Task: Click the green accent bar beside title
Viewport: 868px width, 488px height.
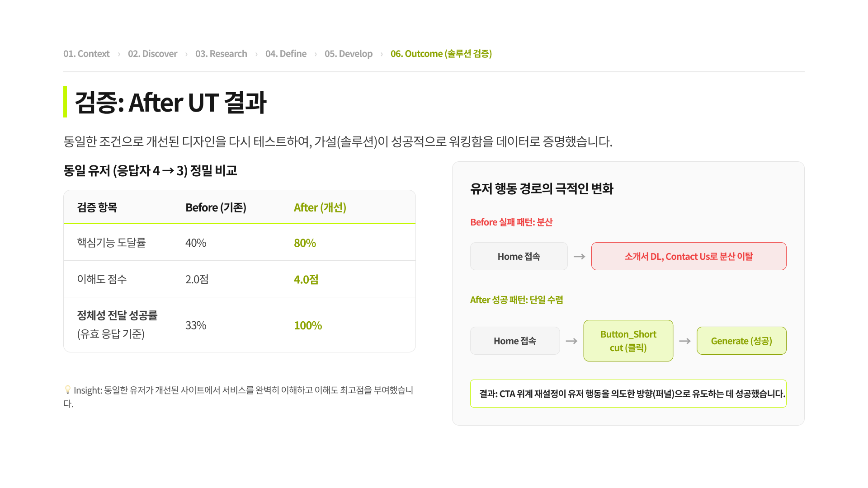Action: tap(65, 102)
